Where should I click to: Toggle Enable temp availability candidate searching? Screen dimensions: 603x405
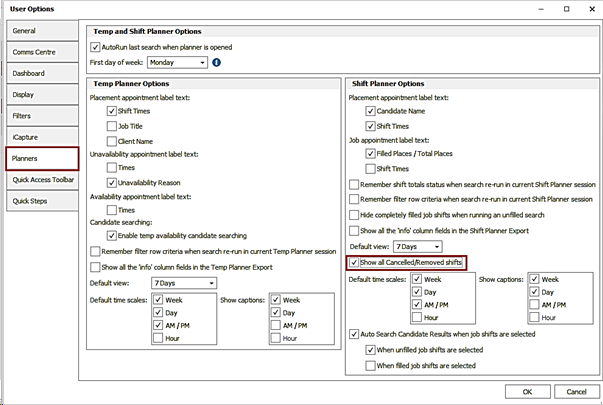[113, 233]
